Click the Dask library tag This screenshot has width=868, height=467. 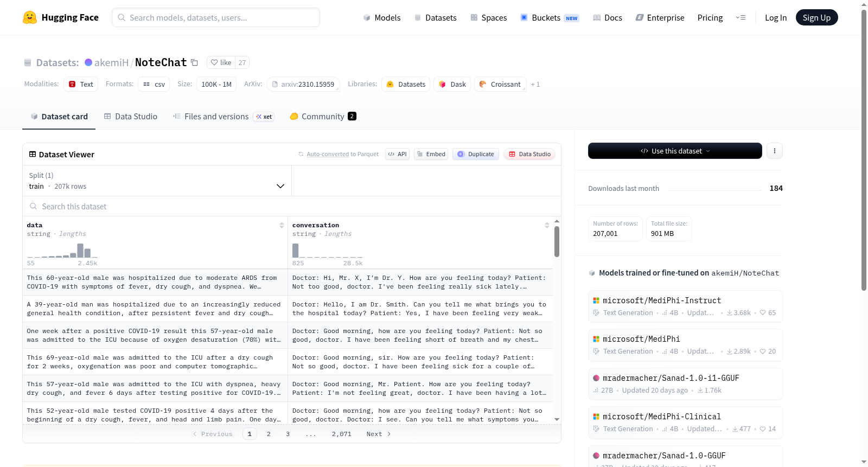coord(452,84)
